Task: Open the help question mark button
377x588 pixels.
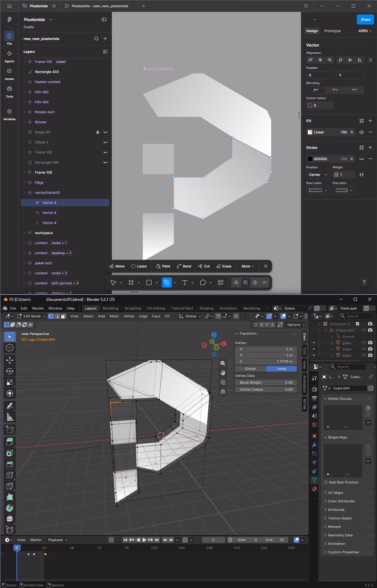Action: tap(364, 283)
